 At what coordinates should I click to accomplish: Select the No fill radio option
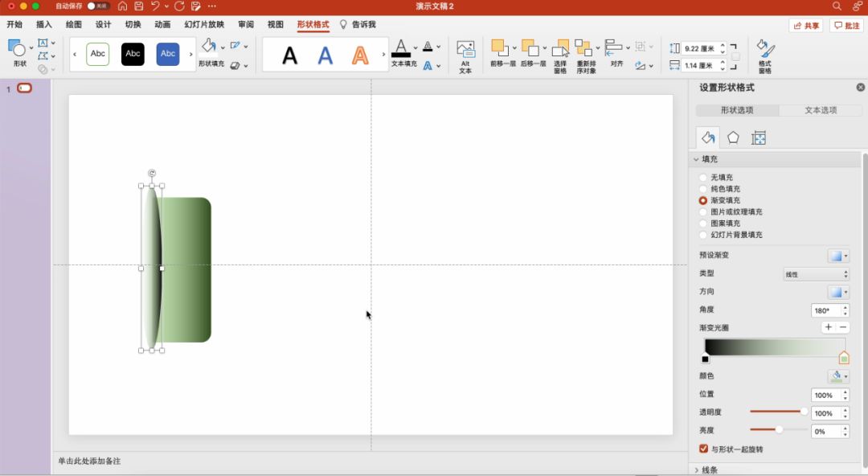click(x=703, y=178)
